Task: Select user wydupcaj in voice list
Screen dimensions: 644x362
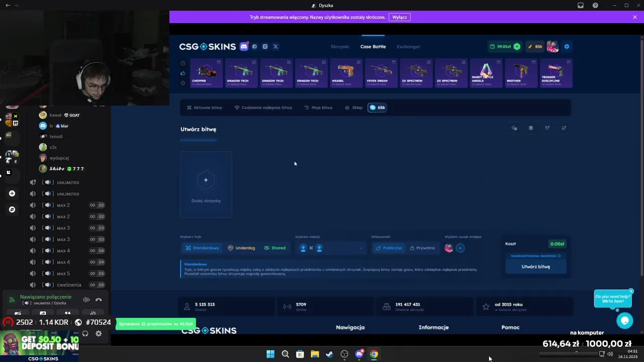Action: [59, 158]
